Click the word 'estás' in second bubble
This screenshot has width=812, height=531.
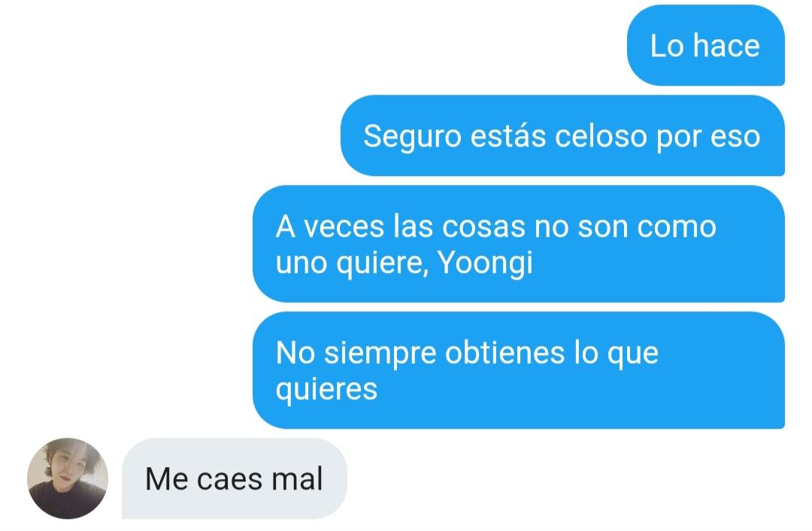click(508, 137)
